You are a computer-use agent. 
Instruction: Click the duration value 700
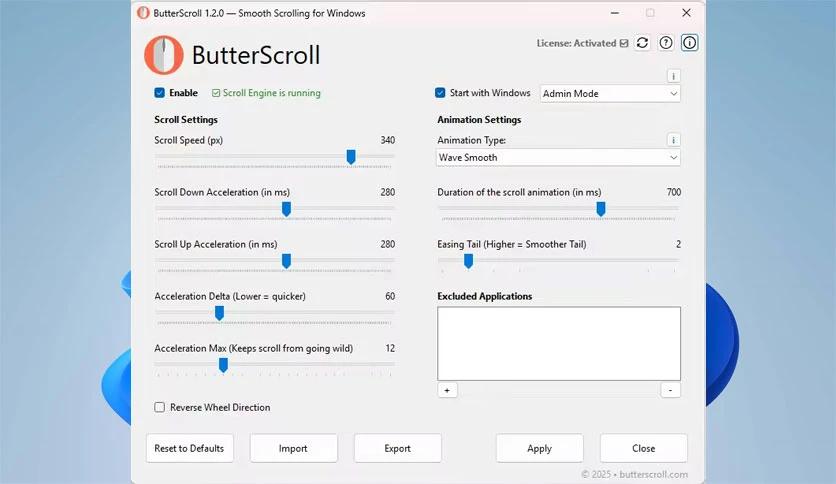(673, 192)
